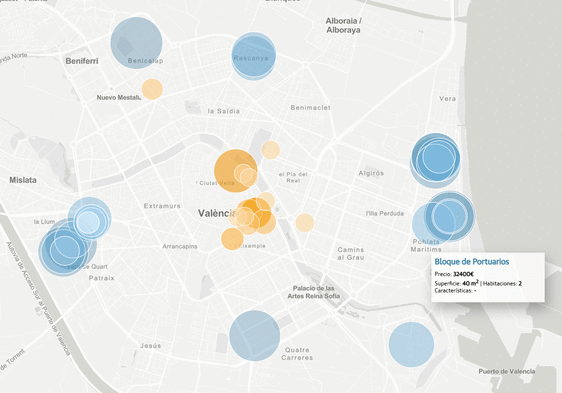Click the Quatre Carreres label
This screenshot has height=393, width=562.
(x=297, y=354)
